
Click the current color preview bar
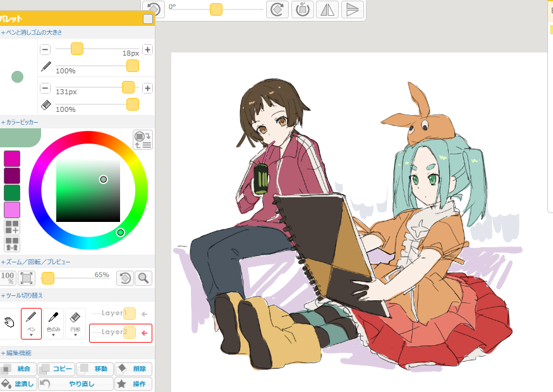[x=20, y=138]
